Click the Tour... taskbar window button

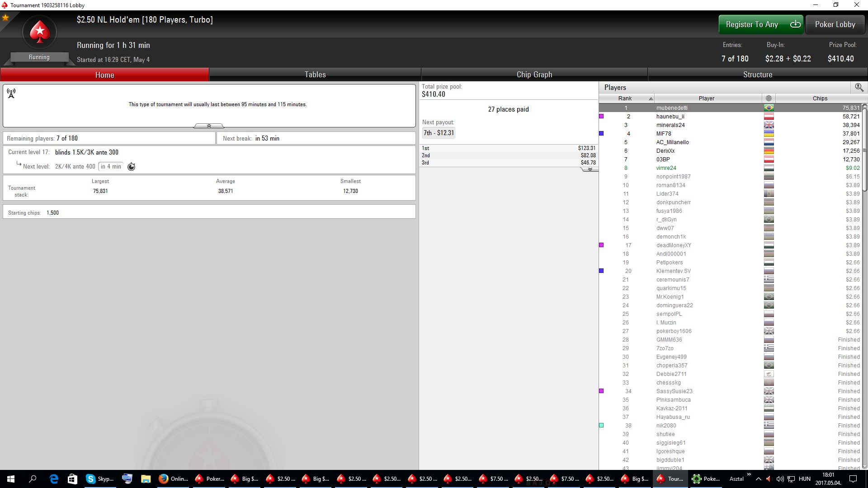[x=671, y=479]
